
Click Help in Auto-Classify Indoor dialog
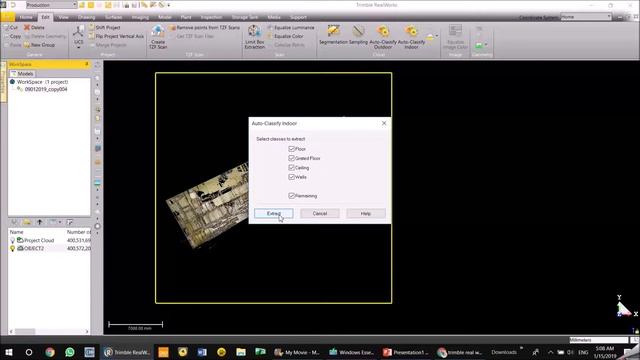click(366, 213)
